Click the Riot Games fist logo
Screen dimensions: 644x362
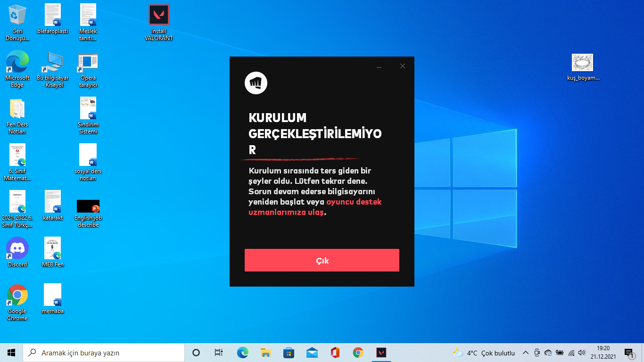[x=256, y=83]
